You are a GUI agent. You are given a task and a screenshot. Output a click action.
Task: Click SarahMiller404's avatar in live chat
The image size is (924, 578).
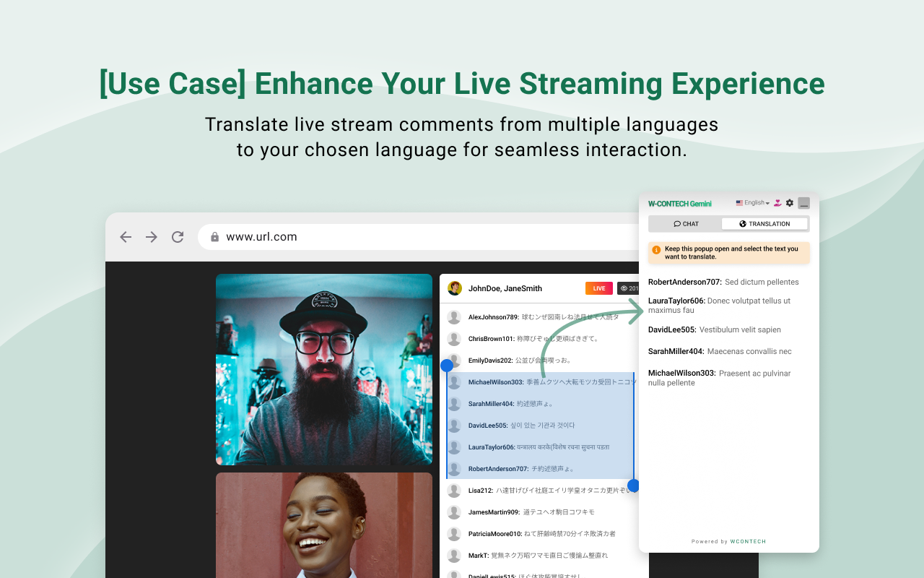pyautogui.click(x=454, y=404)
